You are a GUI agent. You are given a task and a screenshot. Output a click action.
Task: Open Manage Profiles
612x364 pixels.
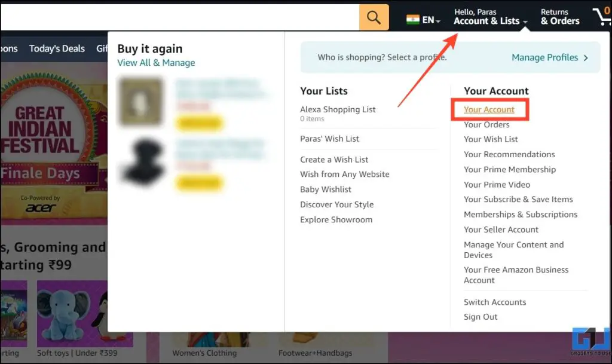coord(544,57)
